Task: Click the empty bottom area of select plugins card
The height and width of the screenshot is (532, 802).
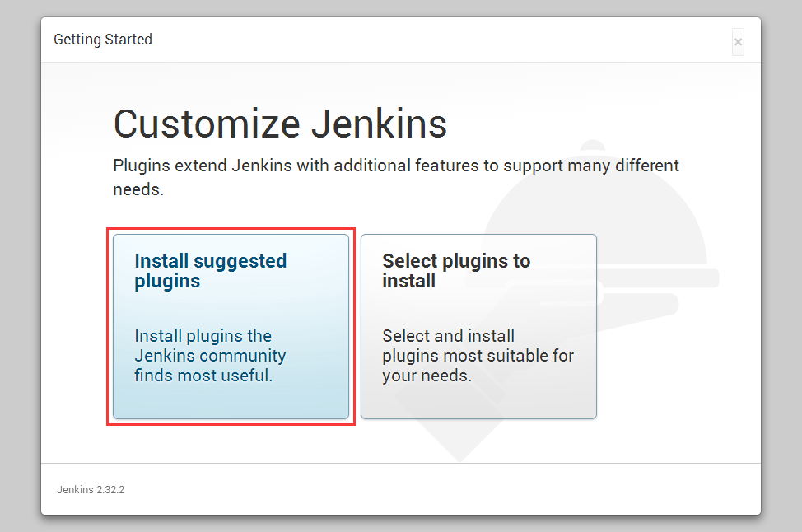Action: point(478,402)
